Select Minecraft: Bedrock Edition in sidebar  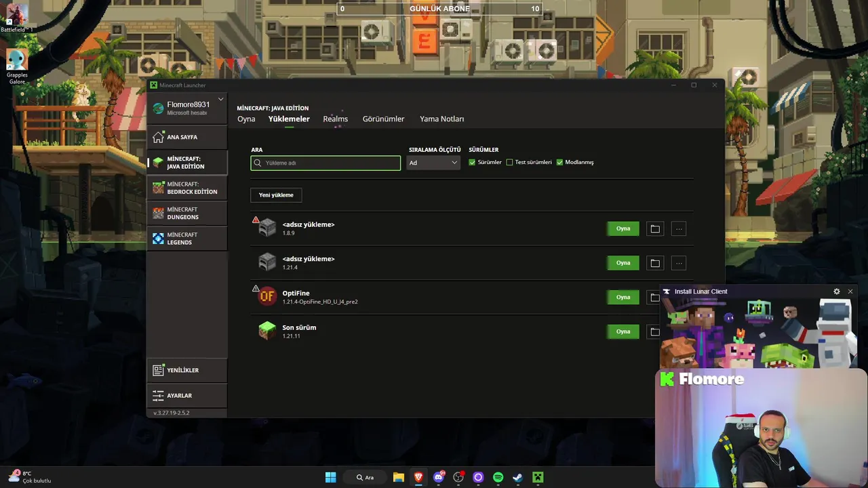pyautogui.click(x=187, y=188)
